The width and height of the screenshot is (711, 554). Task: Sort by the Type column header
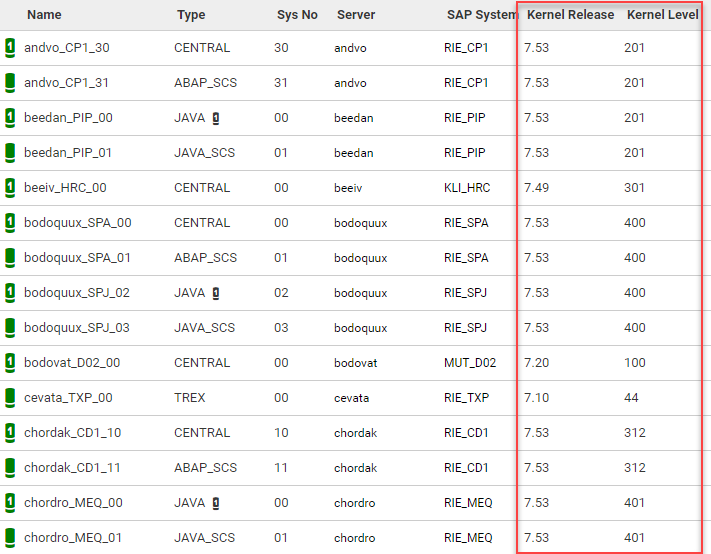pos(191,15)
